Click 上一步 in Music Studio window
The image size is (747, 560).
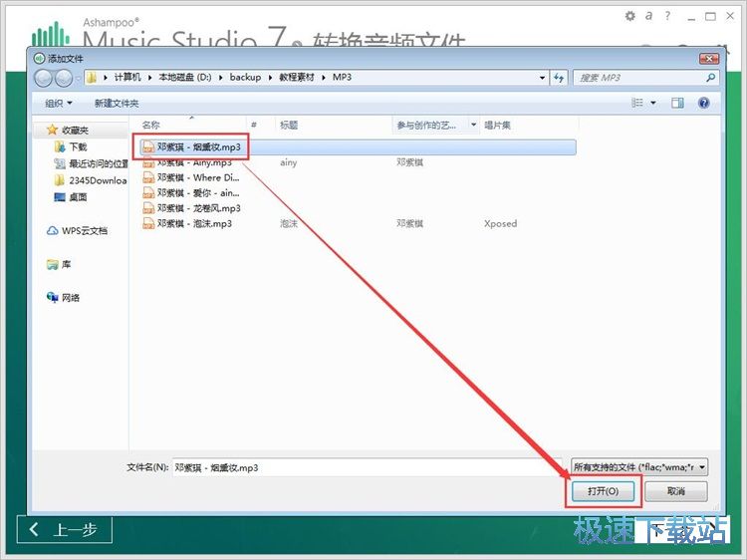65,529
